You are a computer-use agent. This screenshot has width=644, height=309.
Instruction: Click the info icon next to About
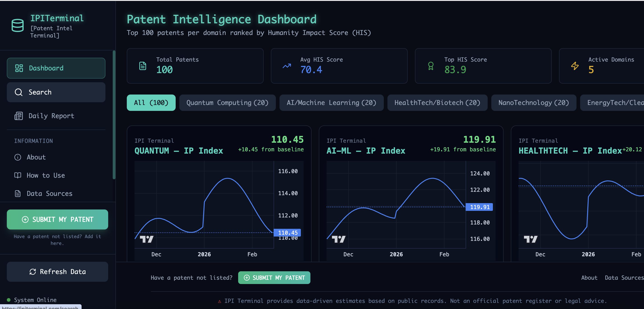click(x=17, y=157)
